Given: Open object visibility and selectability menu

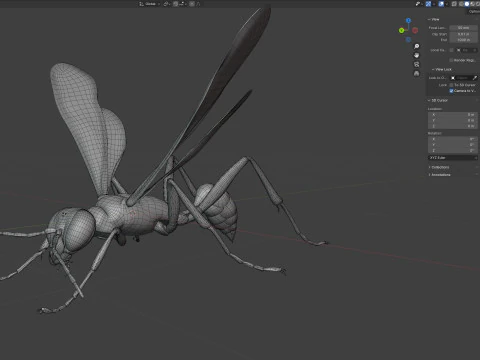Looking at the screenshot, I should 419,4.
